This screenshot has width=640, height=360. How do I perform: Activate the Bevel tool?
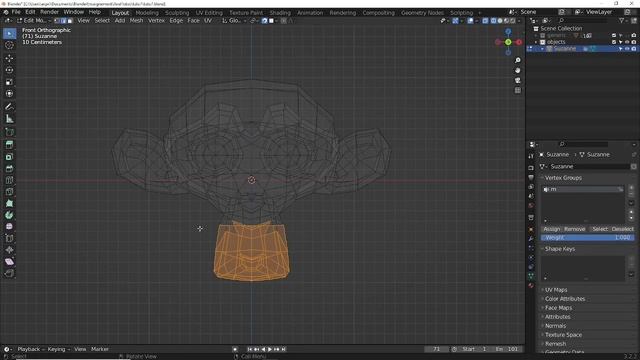pos(9,169)
